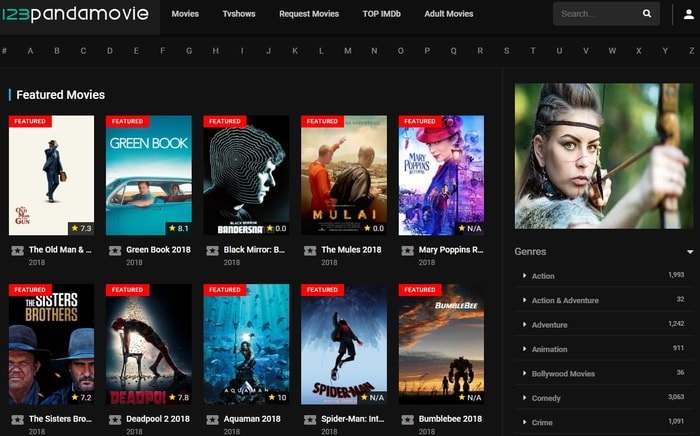Click the 8.1 star rating on Green Book
The height and width of the screenshot is (436, 700).
coord(179,228)
